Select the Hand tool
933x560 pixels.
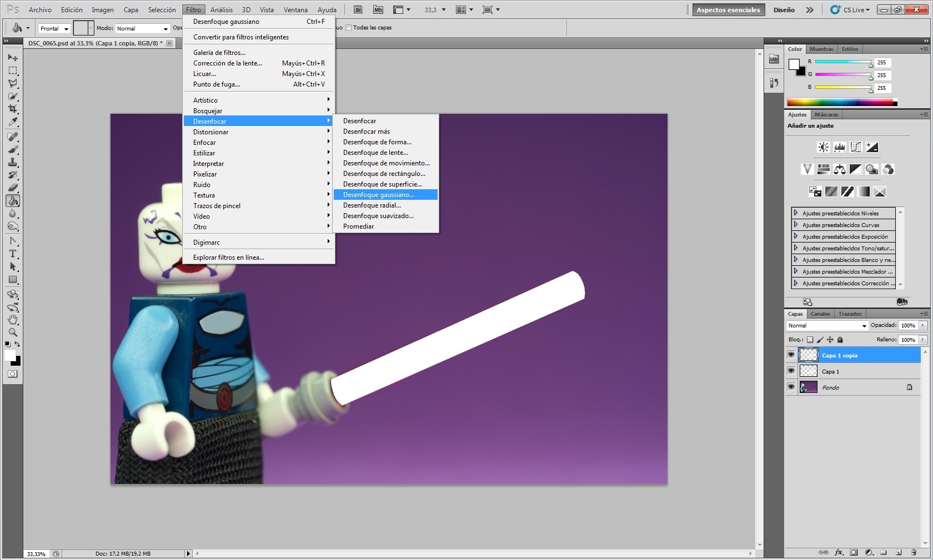pyautogui.click(x=13, y=320)
